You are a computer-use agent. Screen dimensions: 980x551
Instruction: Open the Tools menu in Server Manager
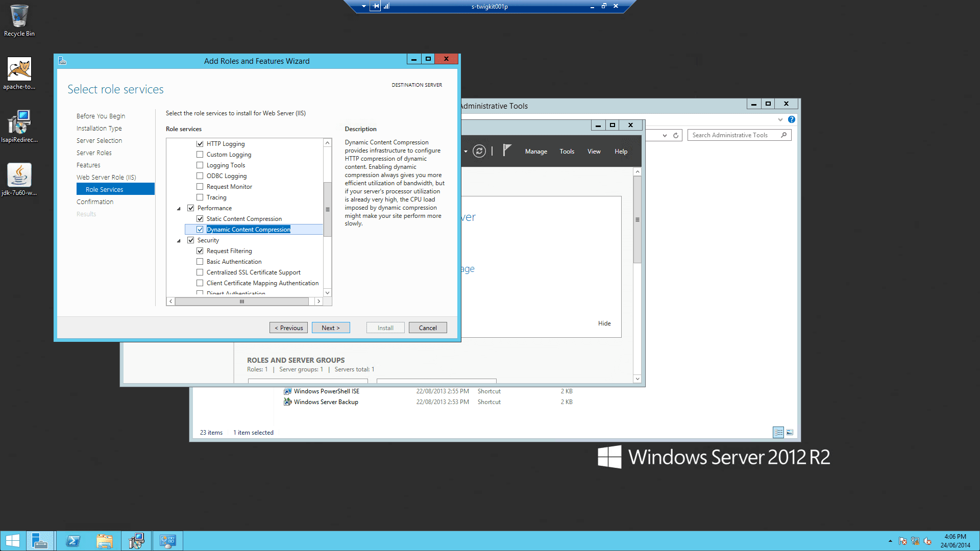[x=567, y=152]
